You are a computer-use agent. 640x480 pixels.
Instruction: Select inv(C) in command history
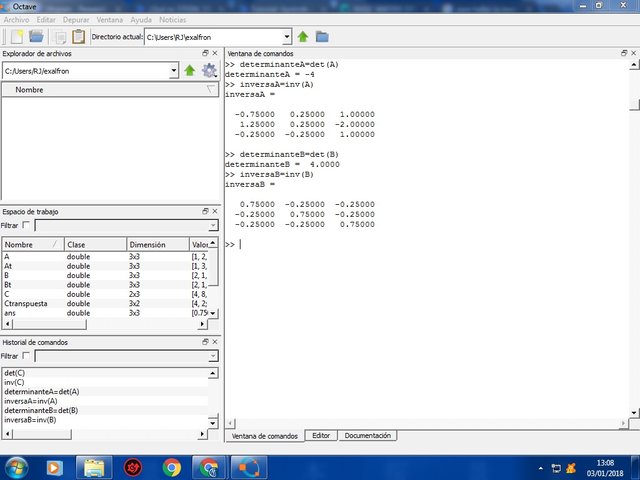click(x=105, y=382)
